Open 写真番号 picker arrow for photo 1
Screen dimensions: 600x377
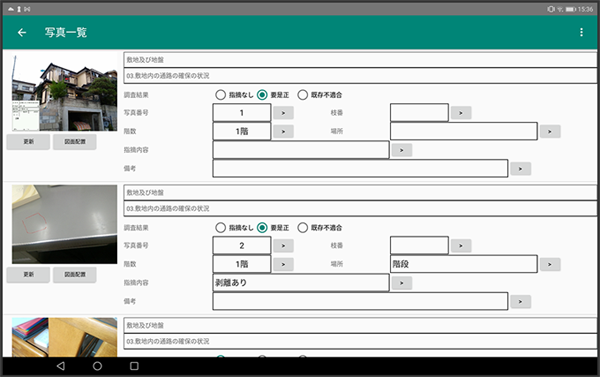coord(284,113)
